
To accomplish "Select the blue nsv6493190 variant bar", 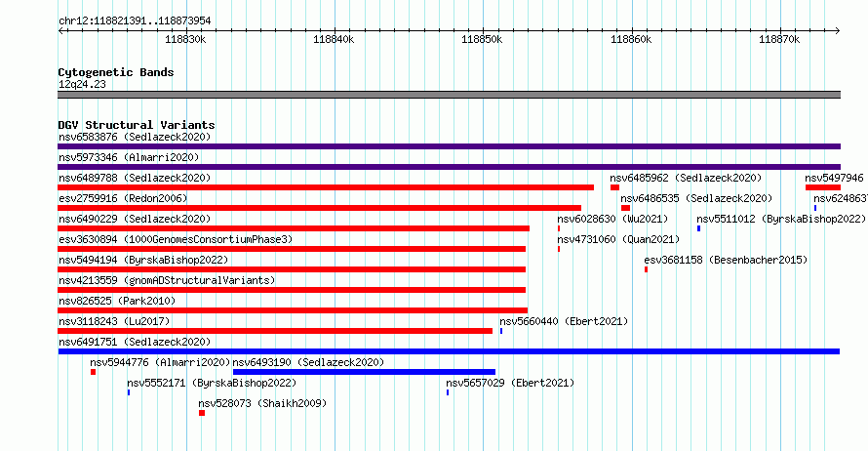I will pos(364,372).
